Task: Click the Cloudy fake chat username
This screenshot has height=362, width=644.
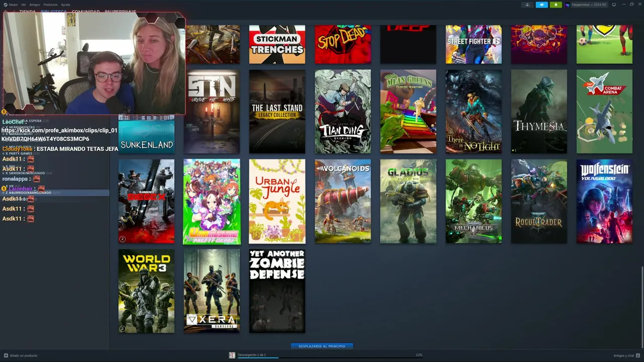Action: [18, 149]
